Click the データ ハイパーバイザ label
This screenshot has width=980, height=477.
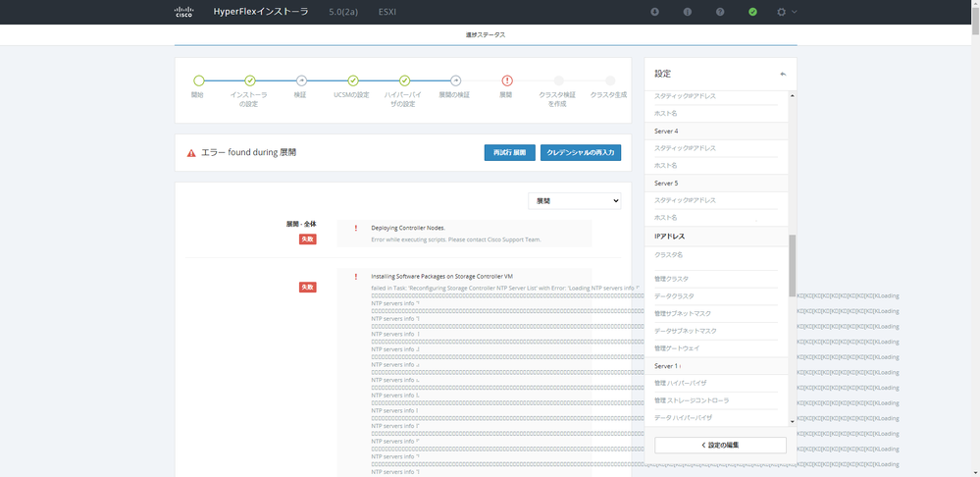coord(683,417)
